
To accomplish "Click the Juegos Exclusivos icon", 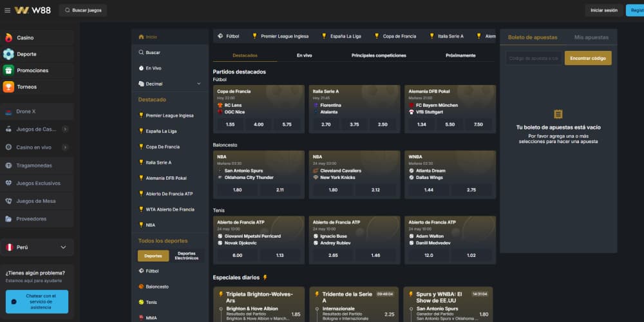I will (x=8, y=183).
